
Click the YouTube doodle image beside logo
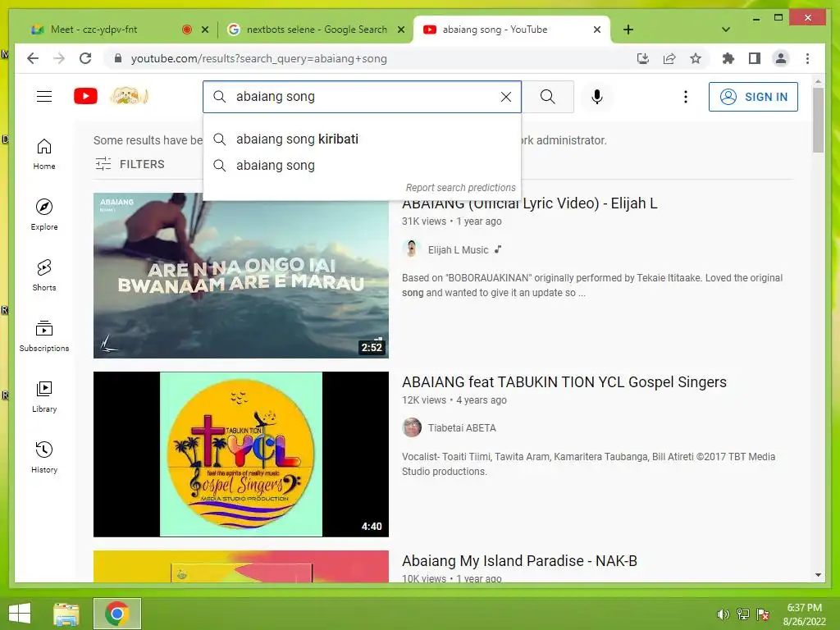point(129,97)
